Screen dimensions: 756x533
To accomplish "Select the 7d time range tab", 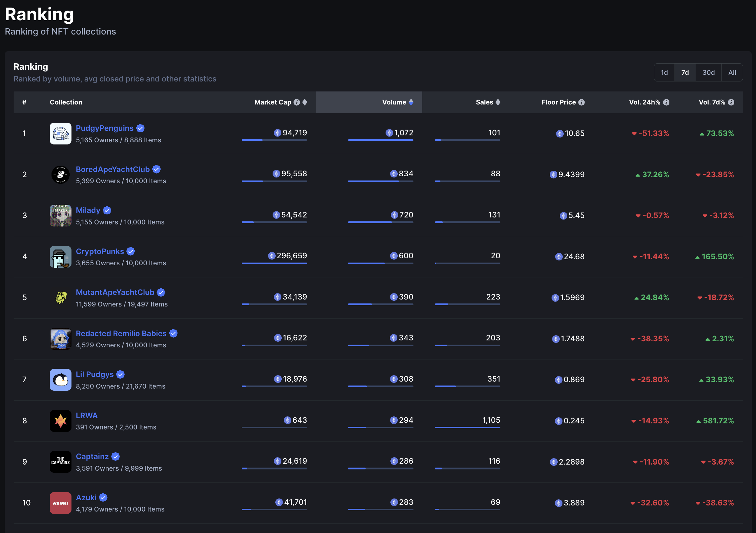I will [685, 72].
